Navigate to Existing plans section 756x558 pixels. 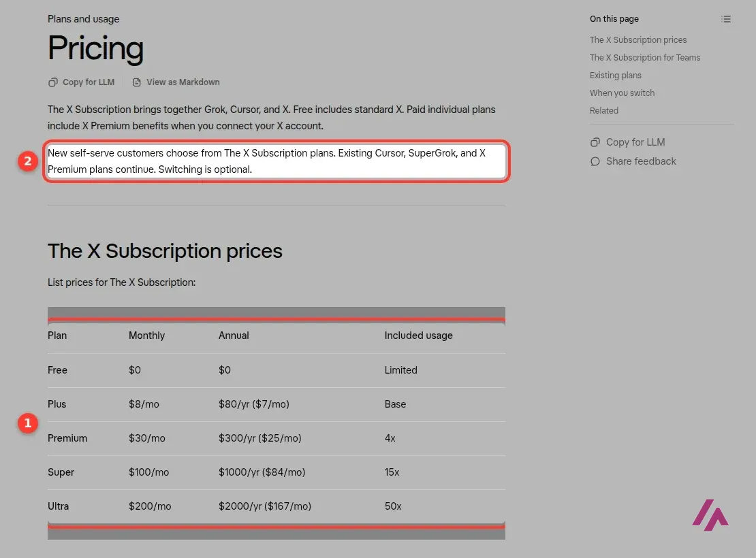pyautogui.click(x=615, y=75)
